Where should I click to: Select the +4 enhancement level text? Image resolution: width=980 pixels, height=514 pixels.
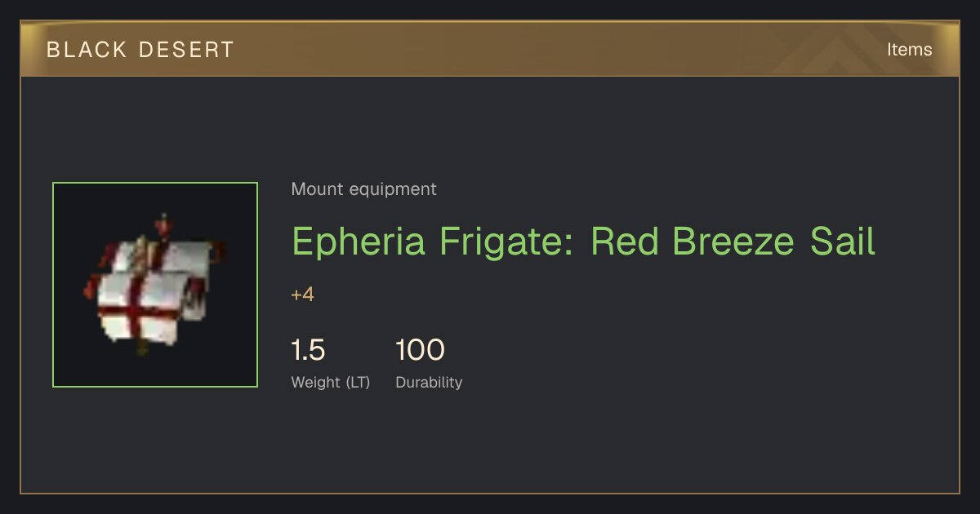pyautogui.click(x=302, y=295)
